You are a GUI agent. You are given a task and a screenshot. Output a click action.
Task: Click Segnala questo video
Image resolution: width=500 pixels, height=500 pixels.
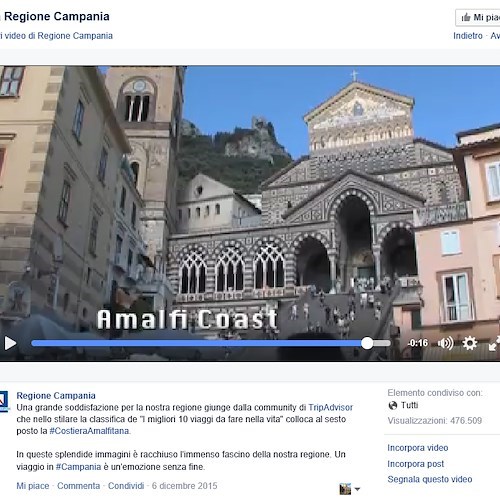[430, 479]
